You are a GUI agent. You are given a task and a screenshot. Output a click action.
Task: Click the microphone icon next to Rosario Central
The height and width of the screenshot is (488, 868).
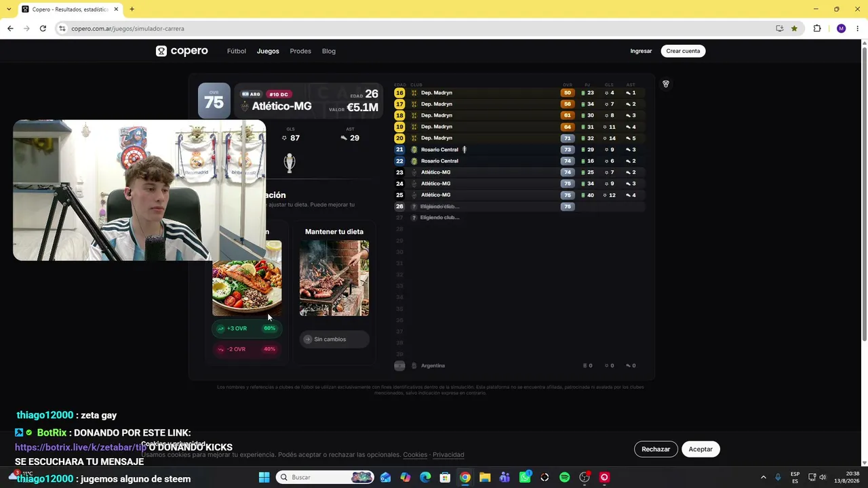tap(465, 150)
